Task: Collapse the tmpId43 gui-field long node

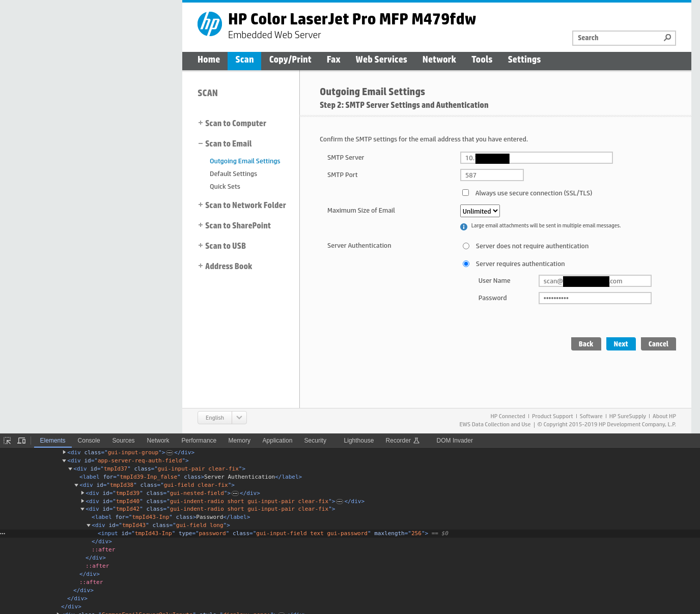Action: (x=89, y=525)
